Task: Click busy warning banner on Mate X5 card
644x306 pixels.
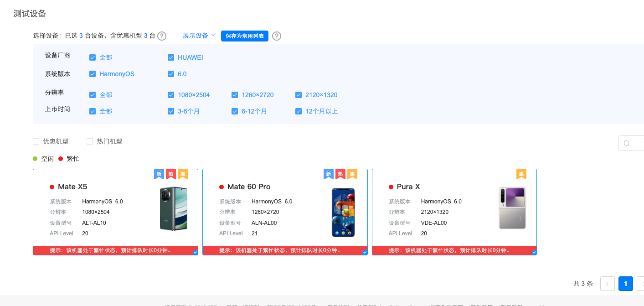Action: (115, 250)
